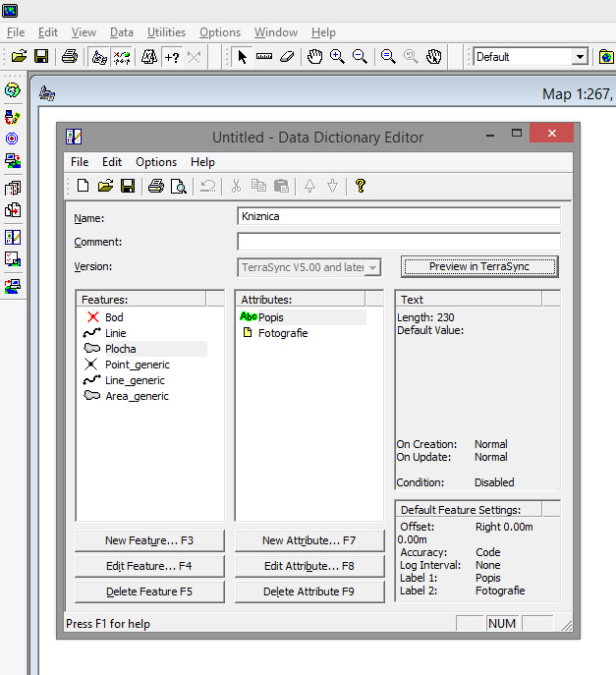Click the Undo icon in Data Dictionary Editor
Viewport: 616px width, 675px height.
point(208,186)
